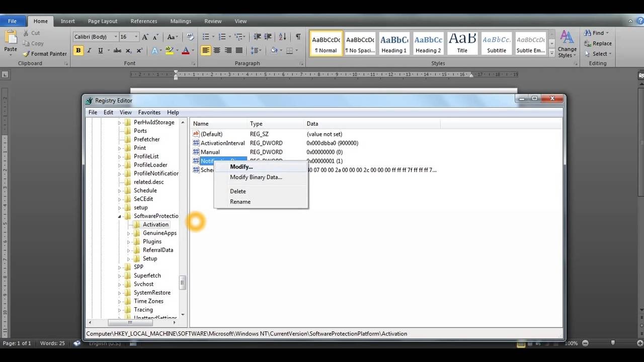The width and height of the screenshot is (644, 362).
Task: Apply the Heading 1 style
Action: [394, 43]
